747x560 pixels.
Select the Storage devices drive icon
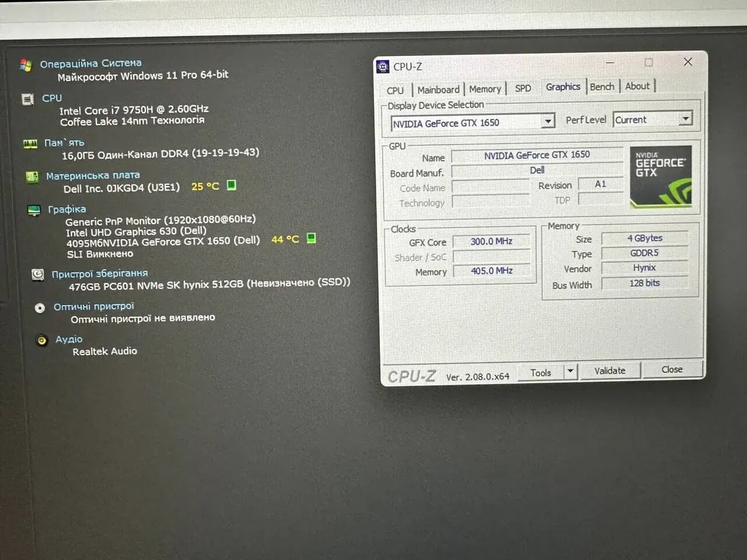click(x=38, y=274)
